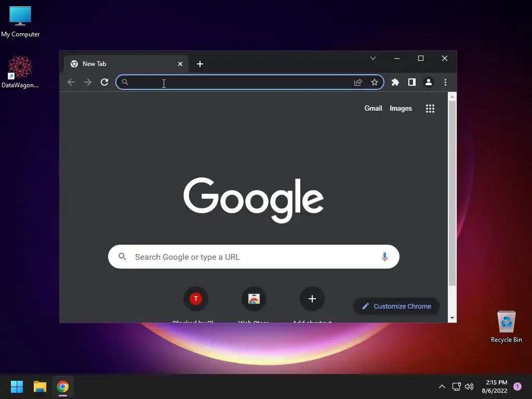The image size is (532, 399).
Task: Select the Recycle Bin desktop icon
Action: point(506,327)
